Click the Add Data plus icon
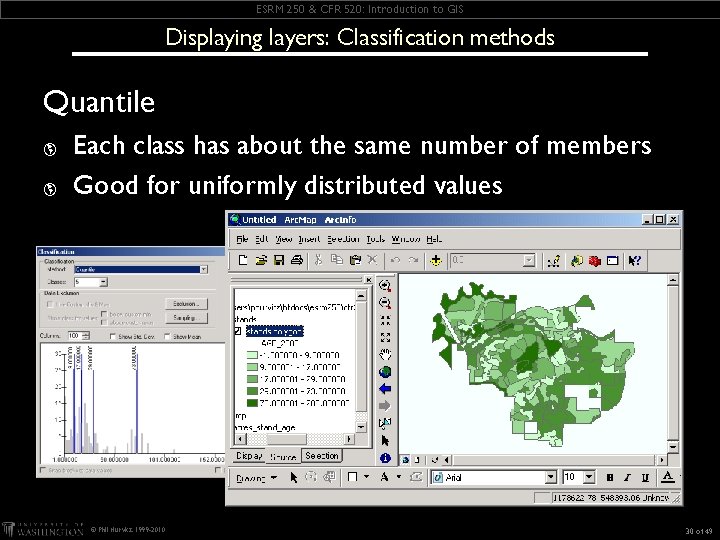The image size is (720, 540). click(435, 261)
